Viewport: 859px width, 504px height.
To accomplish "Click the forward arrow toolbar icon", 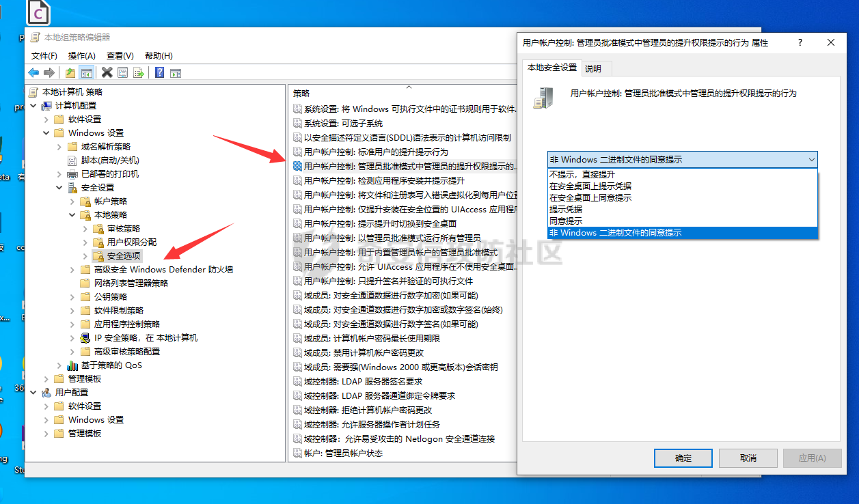I will (x=49, y=72).
